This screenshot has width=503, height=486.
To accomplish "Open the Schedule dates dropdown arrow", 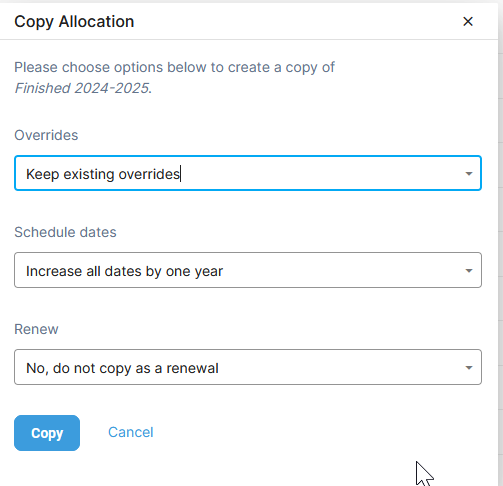I will [469, 271].
